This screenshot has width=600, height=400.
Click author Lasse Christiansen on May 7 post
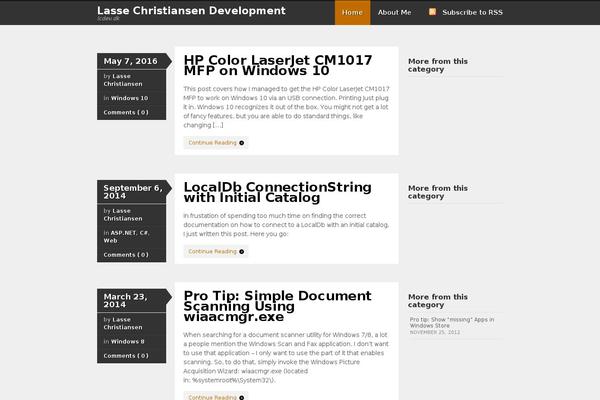click(x=123, y=80)
